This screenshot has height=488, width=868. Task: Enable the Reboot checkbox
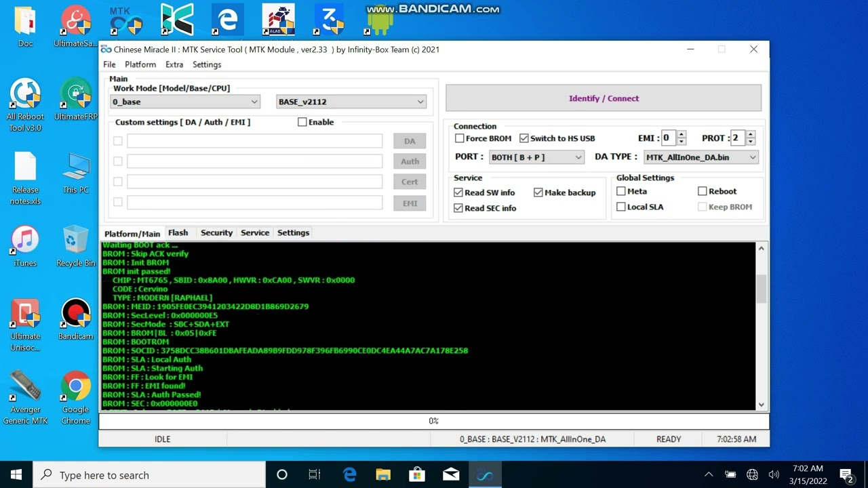click(x=703, y=191)
